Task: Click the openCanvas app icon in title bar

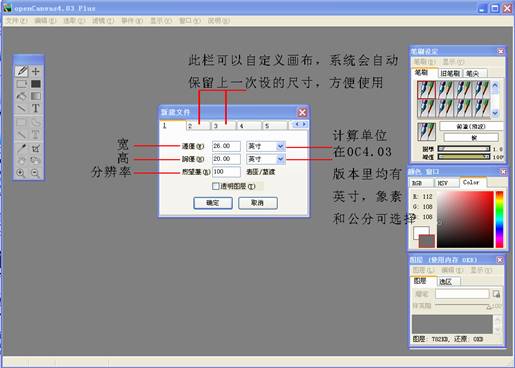Action: click(7, 7)
